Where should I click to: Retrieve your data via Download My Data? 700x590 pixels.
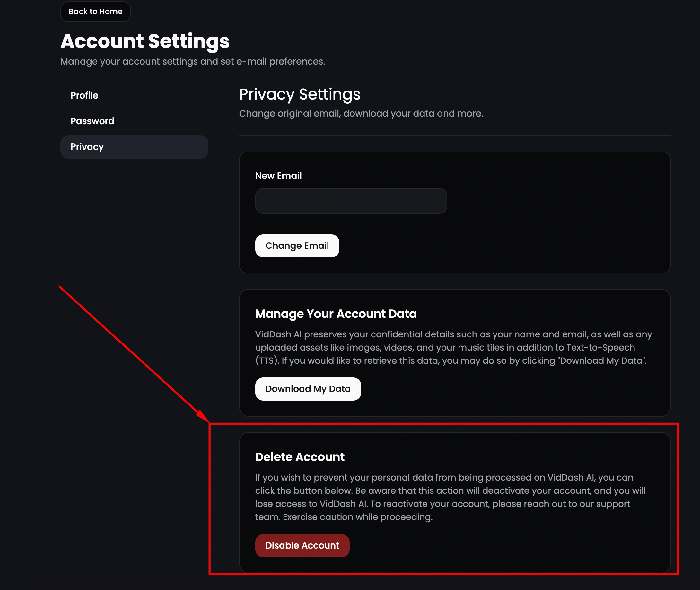308,389
